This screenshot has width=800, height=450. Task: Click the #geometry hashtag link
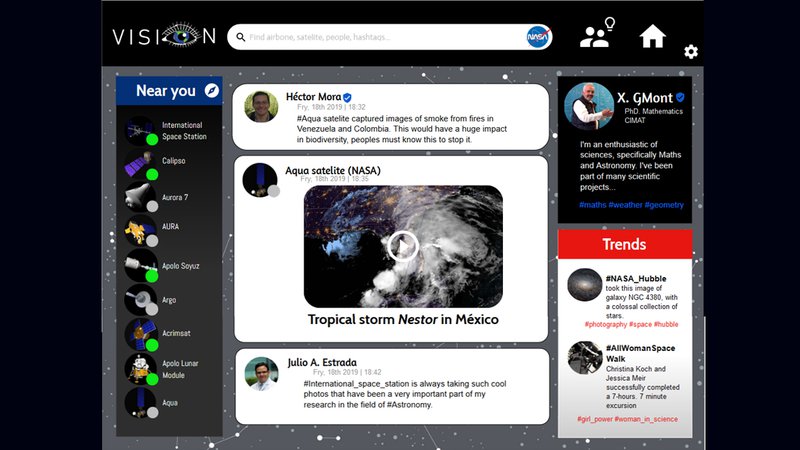pos(665,205)
